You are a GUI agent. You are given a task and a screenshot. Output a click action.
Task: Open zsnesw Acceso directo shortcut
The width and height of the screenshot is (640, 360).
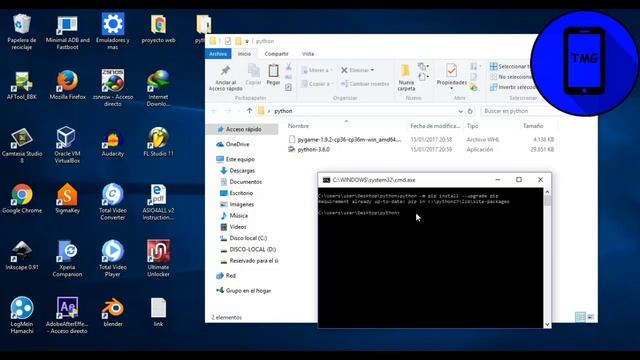[113, 89]
